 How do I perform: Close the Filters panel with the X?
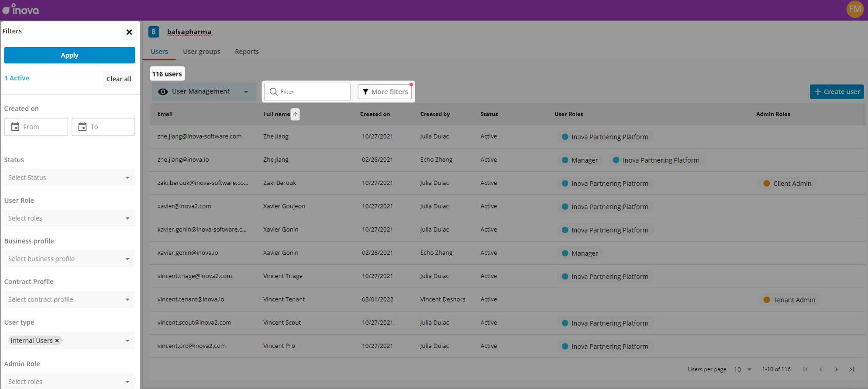pos(129,32)
